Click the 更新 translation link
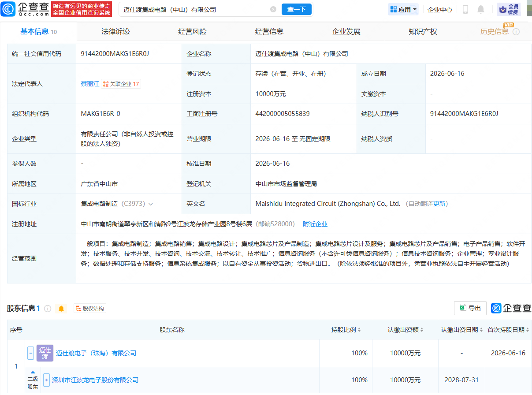Viewport: 532px width, 395px height. [439, 204]
